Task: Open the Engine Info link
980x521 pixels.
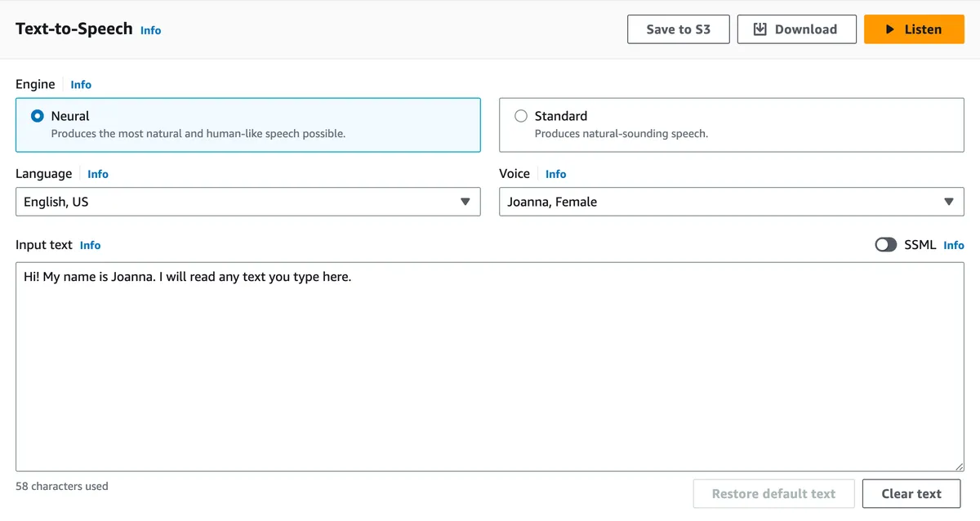Action: 81,85
